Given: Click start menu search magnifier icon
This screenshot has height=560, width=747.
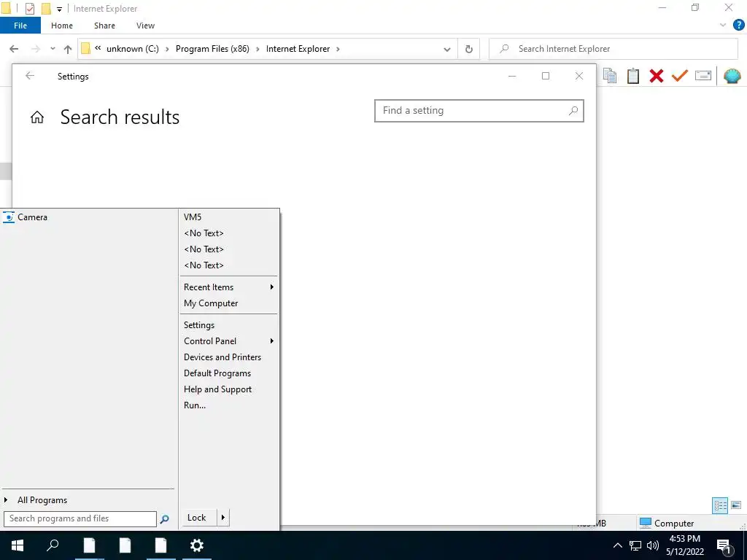Looking at the screenshot, I should [164, 519].
